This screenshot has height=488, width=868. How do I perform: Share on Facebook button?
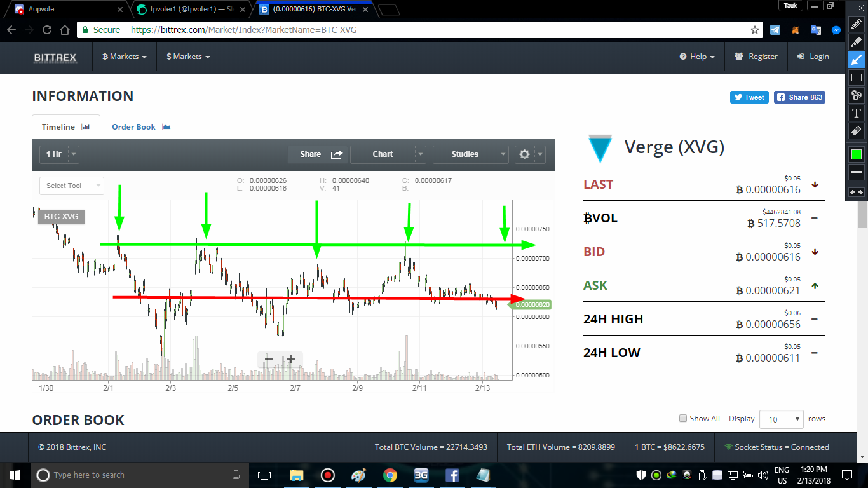[799, 97]
